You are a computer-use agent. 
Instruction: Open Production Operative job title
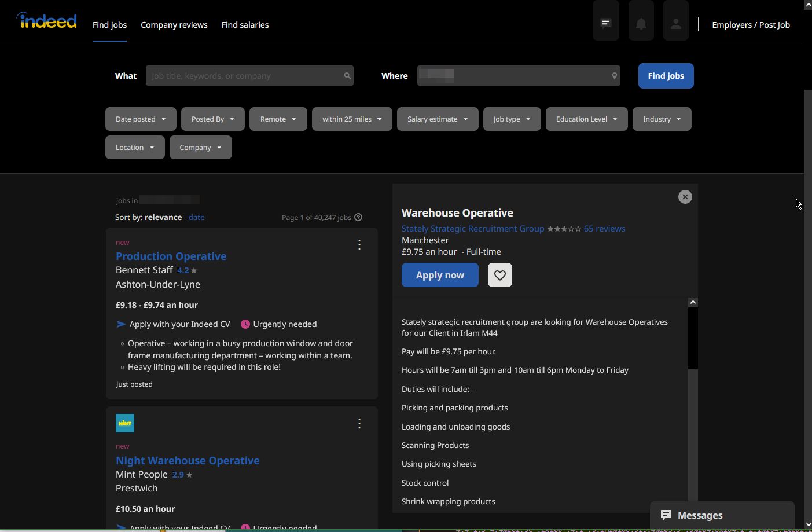pyautogui.click(x=171, y=256)
